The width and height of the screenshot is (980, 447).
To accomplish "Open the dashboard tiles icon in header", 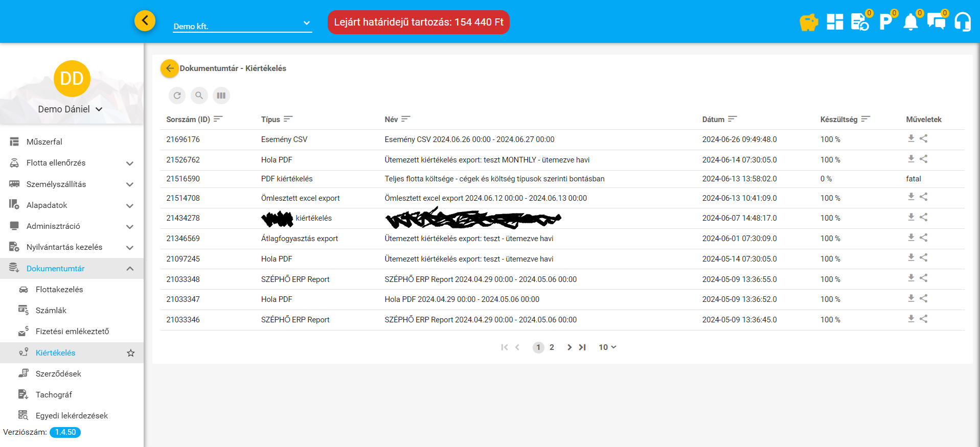I will pyautogui.click(x=835, y=22).
